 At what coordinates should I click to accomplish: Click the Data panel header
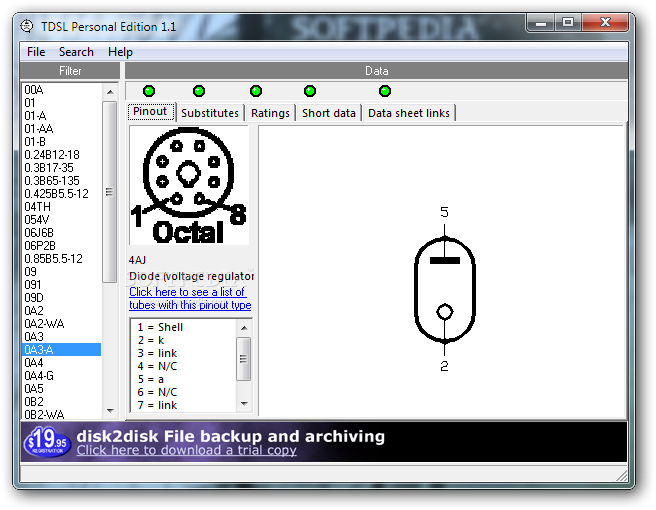(x=376, y=71)
